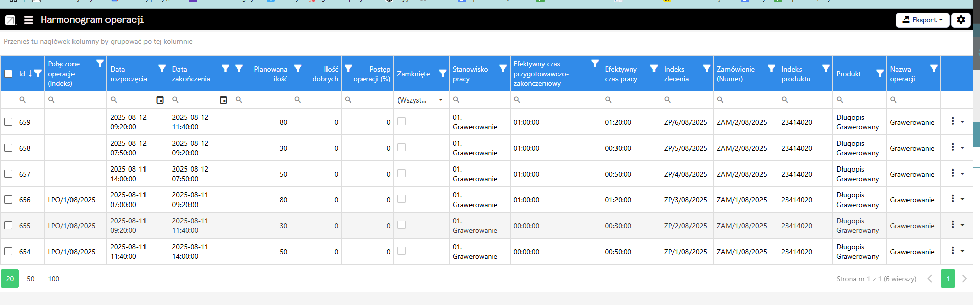Select the checkbox for row 657
This screenshot has height=305, width=980.
pos(8,174)
